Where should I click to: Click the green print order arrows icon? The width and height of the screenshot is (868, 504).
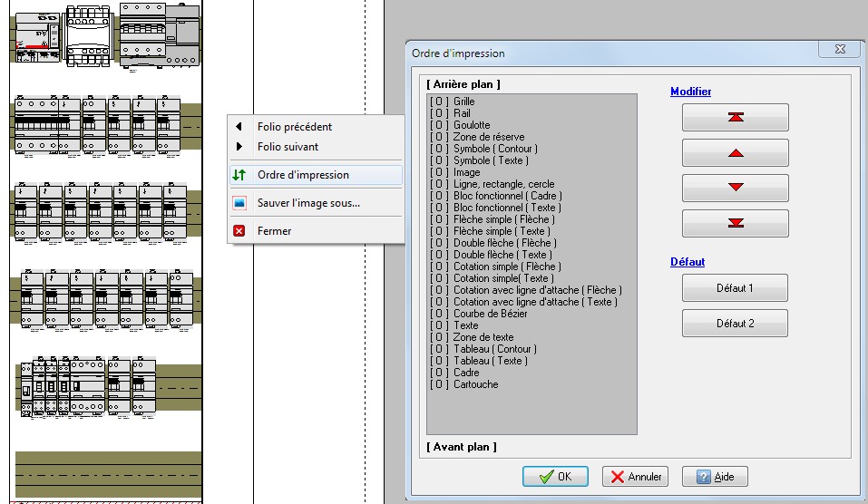(239, 175)
